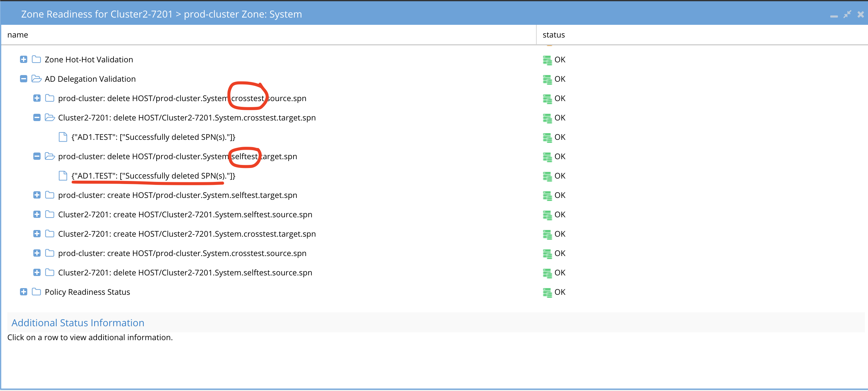Select the selftest deleted SPN result row

click(153, 176)
